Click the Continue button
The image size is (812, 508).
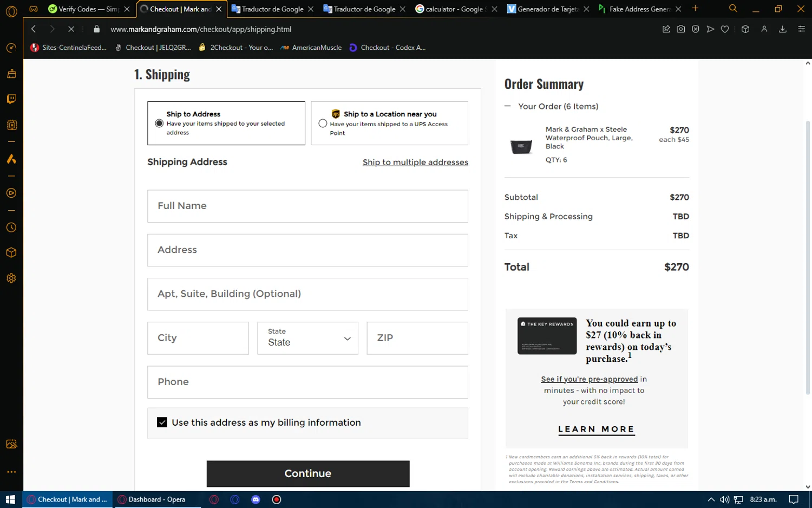[307, 474]
